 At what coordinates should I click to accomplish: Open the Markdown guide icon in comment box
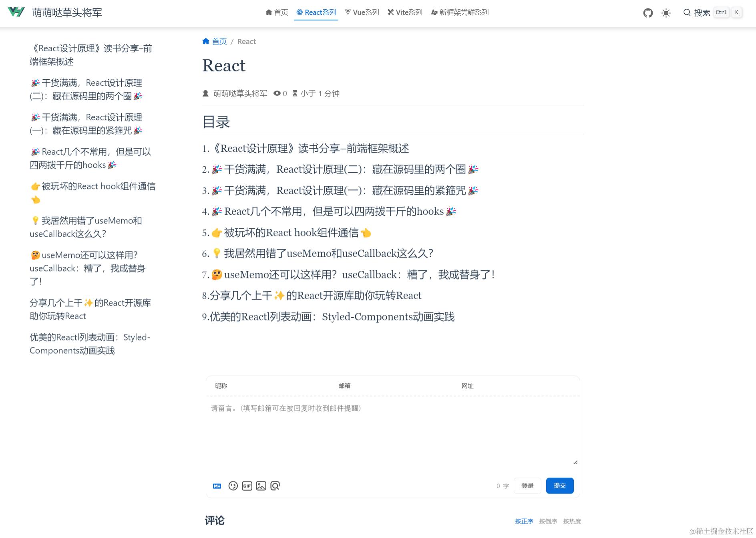(217, 486)
